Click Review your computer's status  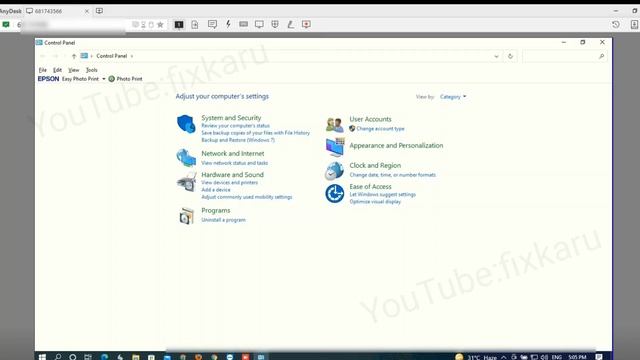(x=236, y=126)
